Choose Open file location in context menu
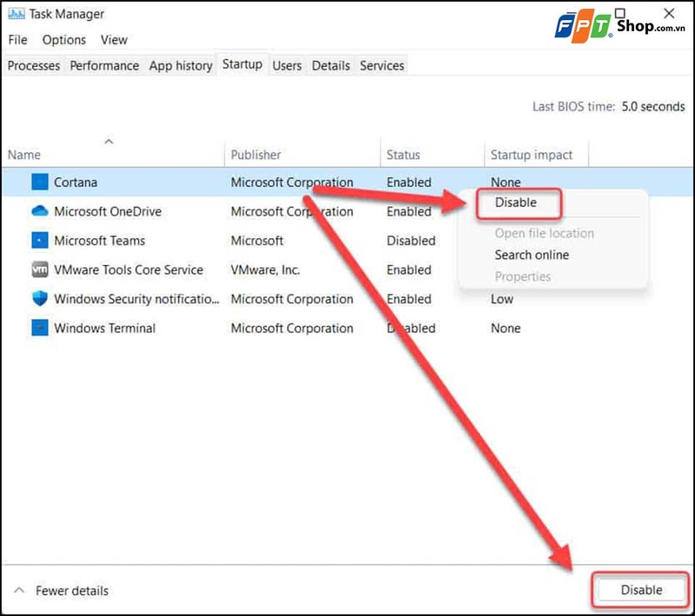 pos(545,233)
